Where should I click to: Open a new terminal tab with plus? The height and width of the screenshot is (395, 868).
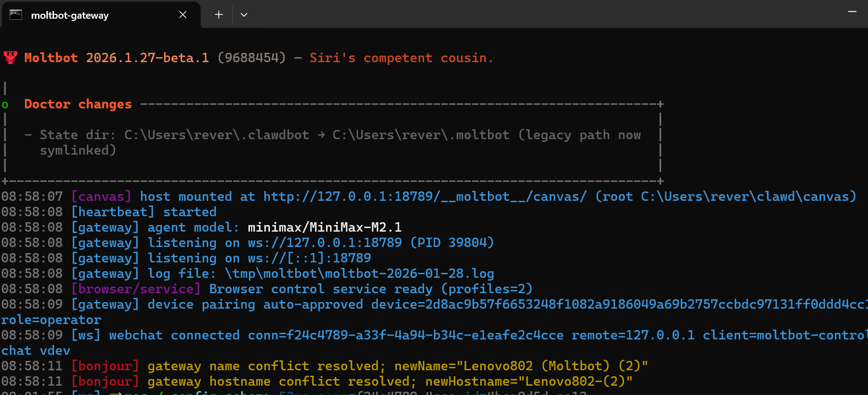[219, 15]
